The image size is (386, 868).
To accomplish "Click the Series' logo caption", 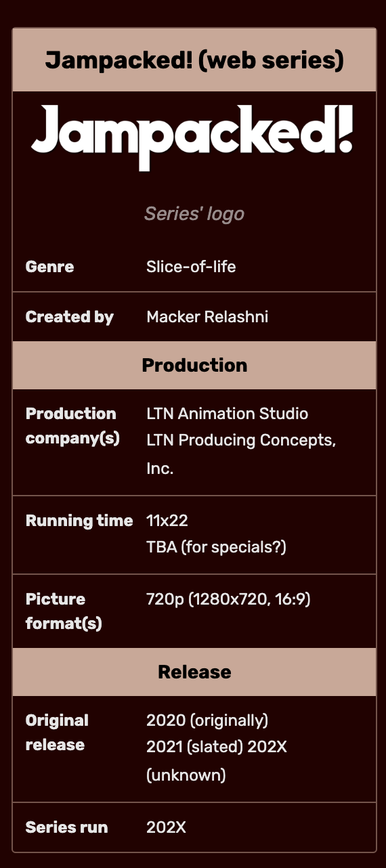I will click(x=194, y=214).
